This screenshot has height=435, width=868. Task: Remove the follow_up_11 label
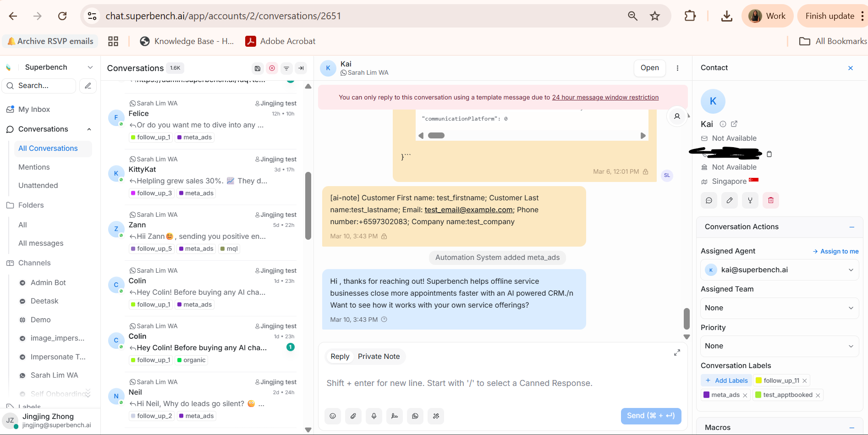pyautogui.click(x=804, y=381)
